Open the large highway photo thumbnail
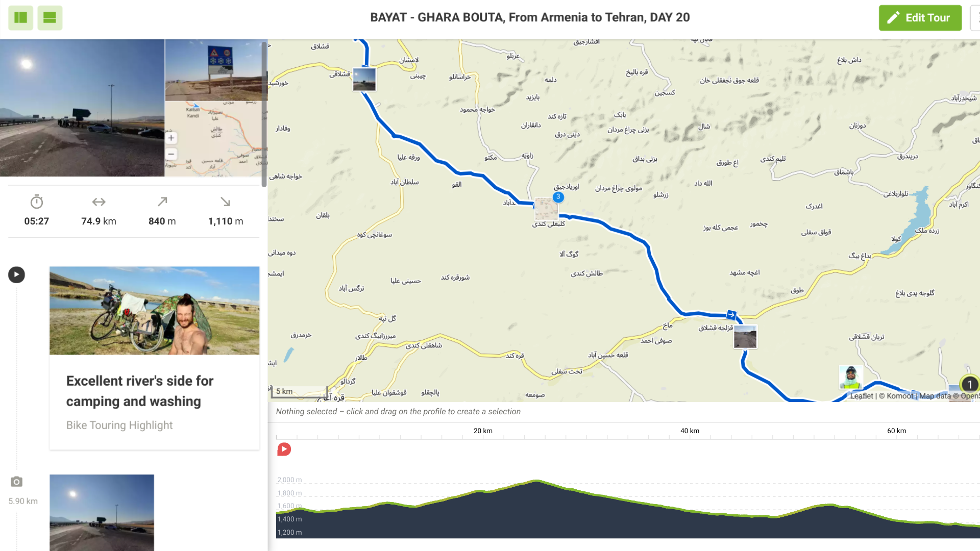 click(x=82, y=108)
